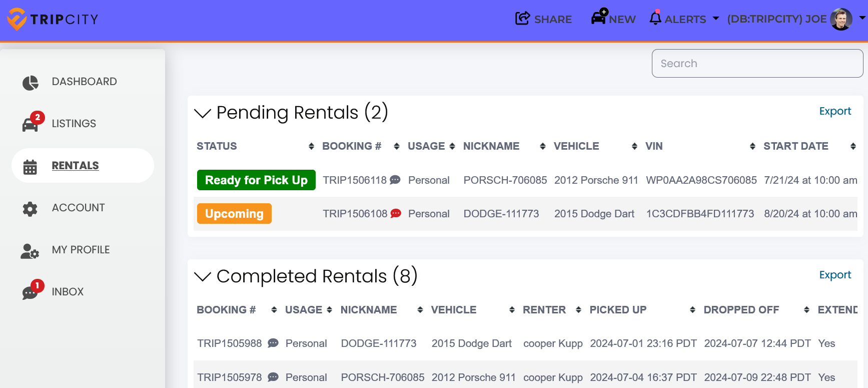Open message icon for TRIP1505988

click(x=273, y=343)
